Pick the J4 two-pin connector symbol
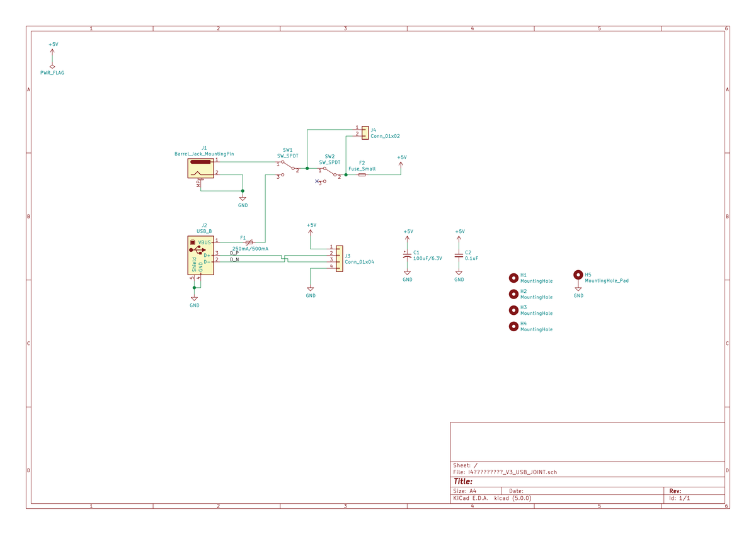 [365, 132]
